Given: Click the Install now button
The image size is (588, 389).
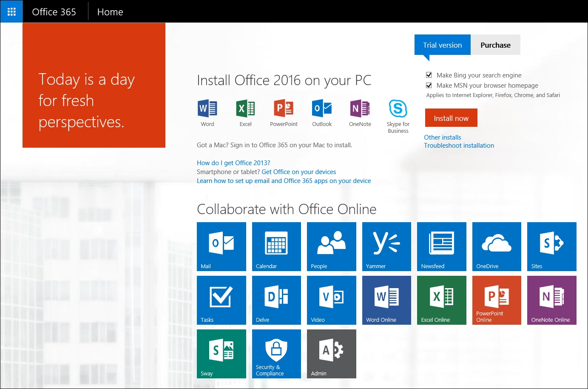Looking at the screenshot, I should pyautogui.click(x=451, y=118).
